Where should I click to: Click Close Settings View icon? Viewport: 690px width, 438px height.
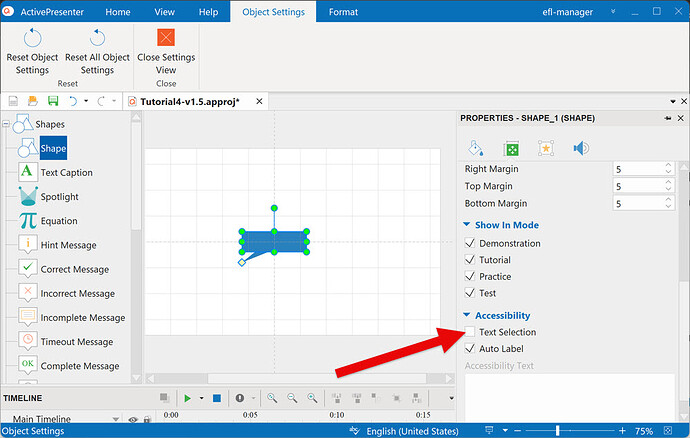166,38
